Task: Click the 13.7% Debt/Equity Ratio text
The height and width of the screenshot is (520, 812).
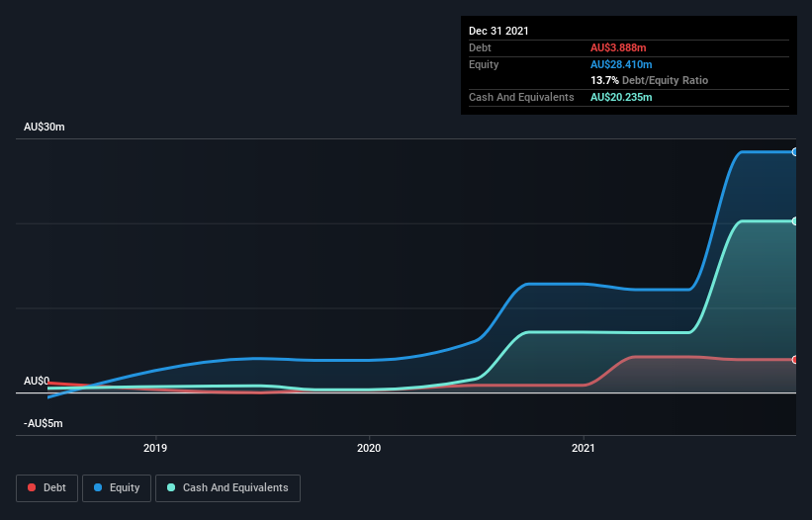Action: tap(650, 81)
